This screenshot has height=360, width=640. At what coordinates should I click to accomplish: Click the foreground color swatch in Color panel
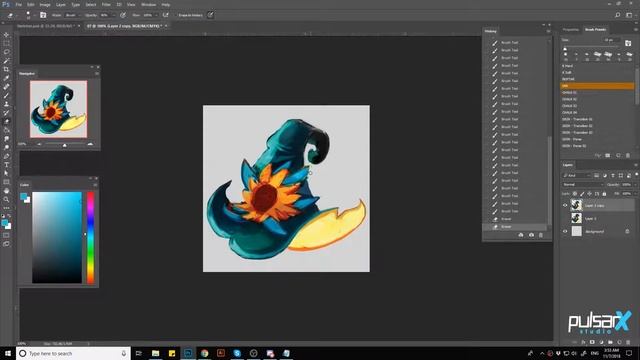[x=23, y=197]
